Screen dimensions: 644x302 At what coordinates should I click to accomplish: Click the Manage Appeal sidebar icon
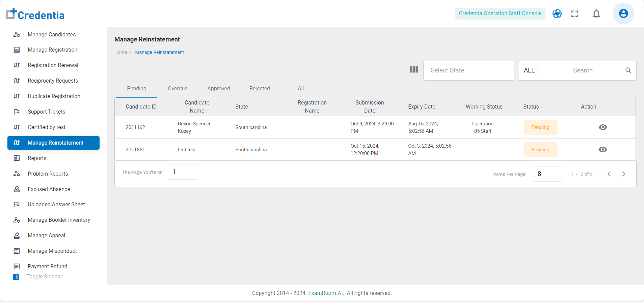pos(17,236)
